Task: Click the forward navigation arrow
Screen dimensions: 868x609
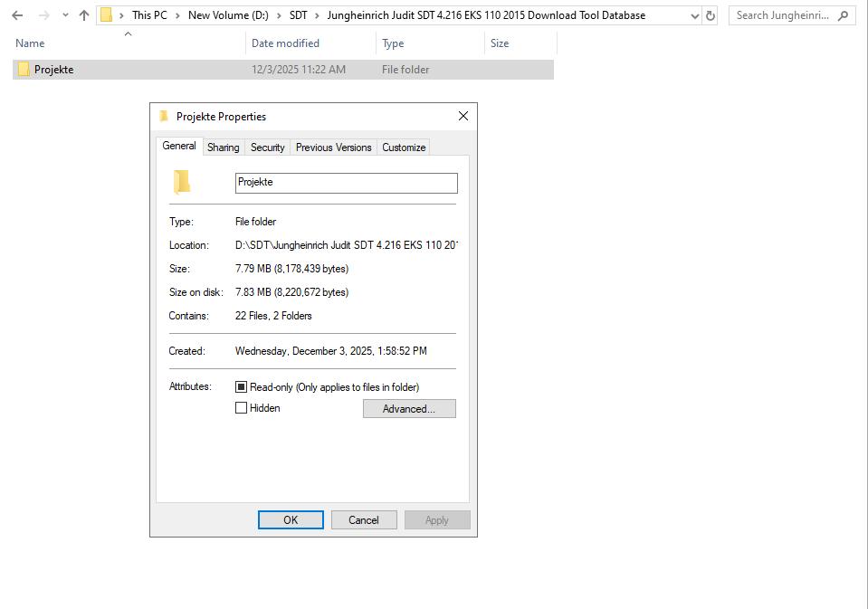Action: (x=43, y=15)
